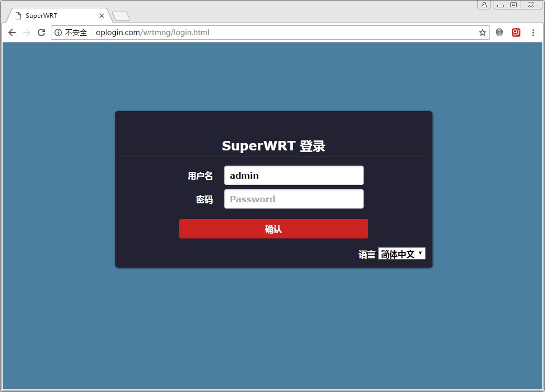
Task: Click the Password input field
Action: pos(293,199)
